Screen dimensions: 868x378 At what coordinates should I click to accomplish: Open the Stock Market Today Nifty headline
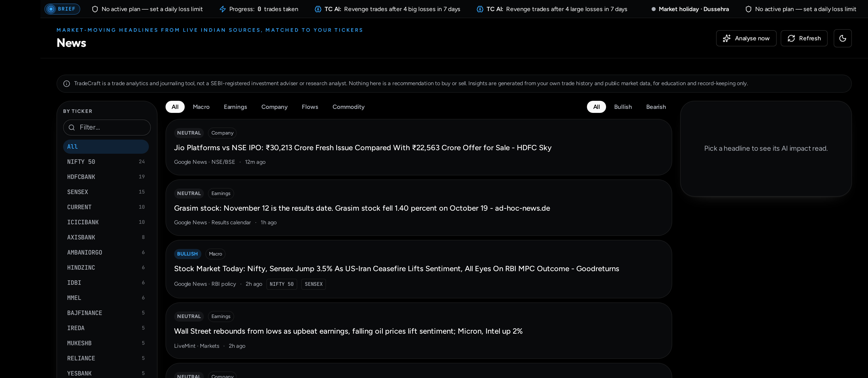click(397, 269)
